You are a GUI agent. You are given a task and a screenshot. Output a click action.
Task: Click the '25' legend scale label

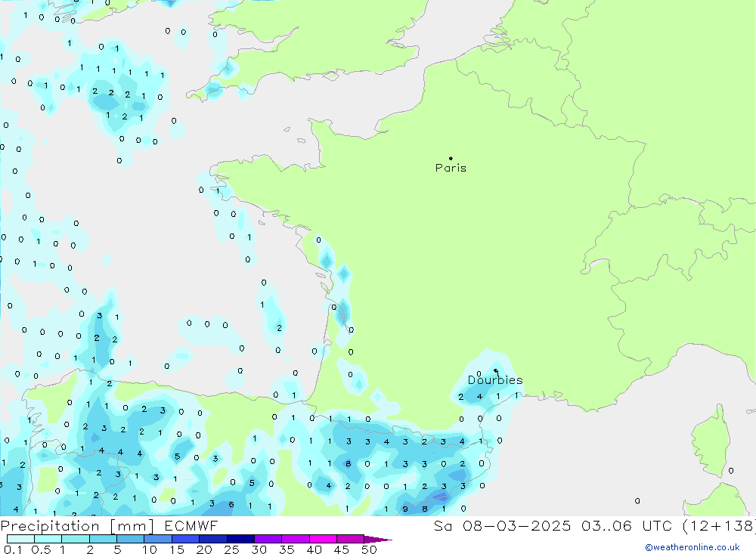(231, 549)
